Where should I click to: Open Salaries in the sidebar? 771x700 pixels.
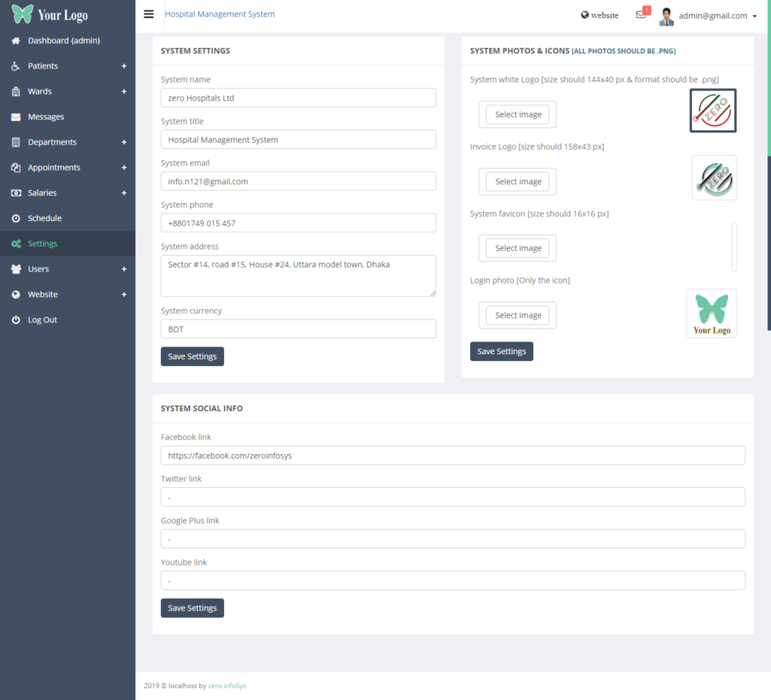tap(42, 193)
